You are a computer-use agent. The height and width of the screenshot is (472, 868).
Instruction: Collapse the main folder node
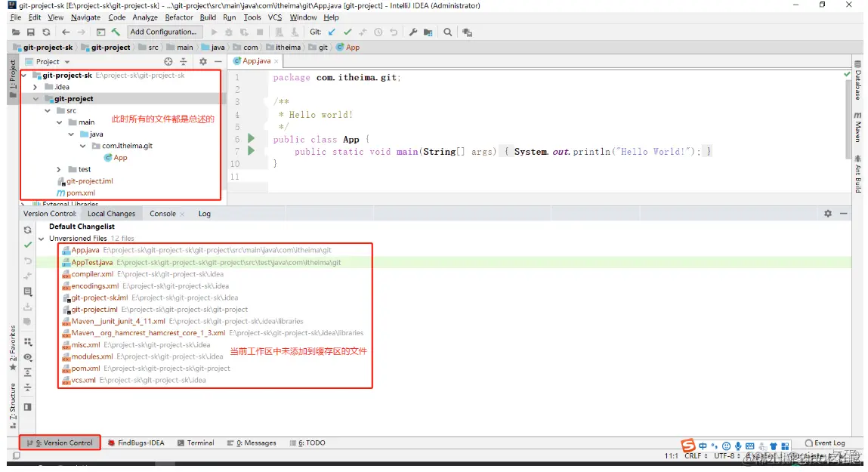click(x=59, y=122)
